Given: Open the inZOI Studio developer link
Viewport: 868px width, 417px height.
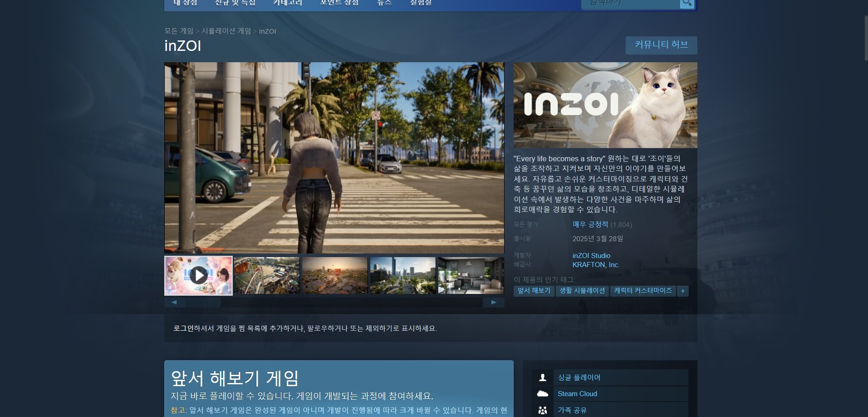Looking at the screenshot, I should 591,256.
